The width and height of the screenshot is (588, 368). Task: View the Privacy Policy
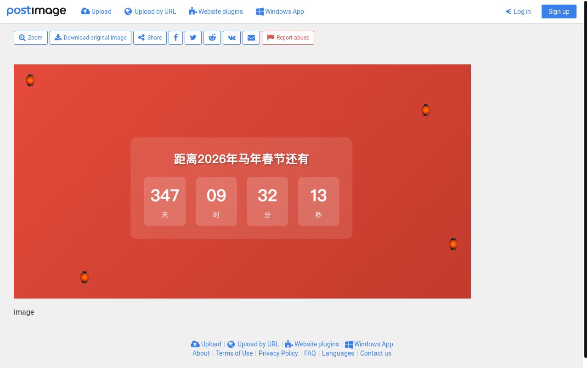tap(278, 353)
